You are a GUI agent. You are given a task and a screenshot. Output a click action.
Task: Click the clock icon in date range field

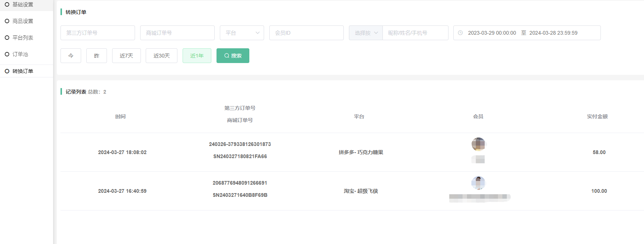point(460,33)
